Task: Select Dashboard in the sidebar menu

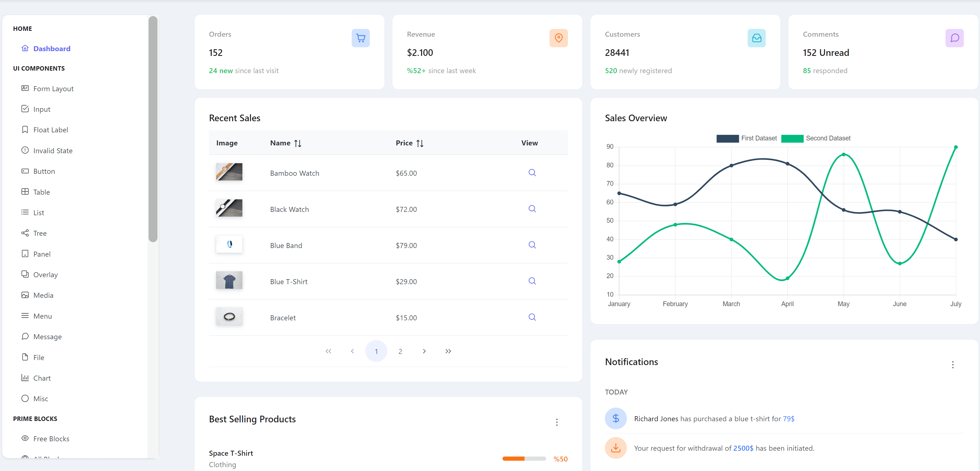Action: click(52, 48)
